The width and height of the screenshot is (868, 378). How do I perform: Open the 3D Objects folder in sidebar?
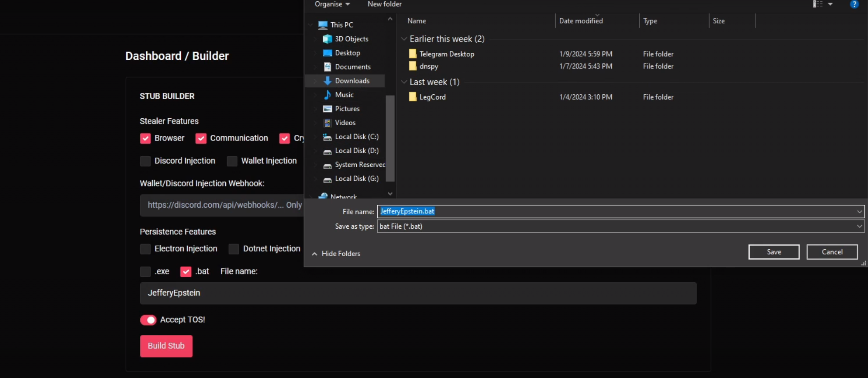(351, 39)
